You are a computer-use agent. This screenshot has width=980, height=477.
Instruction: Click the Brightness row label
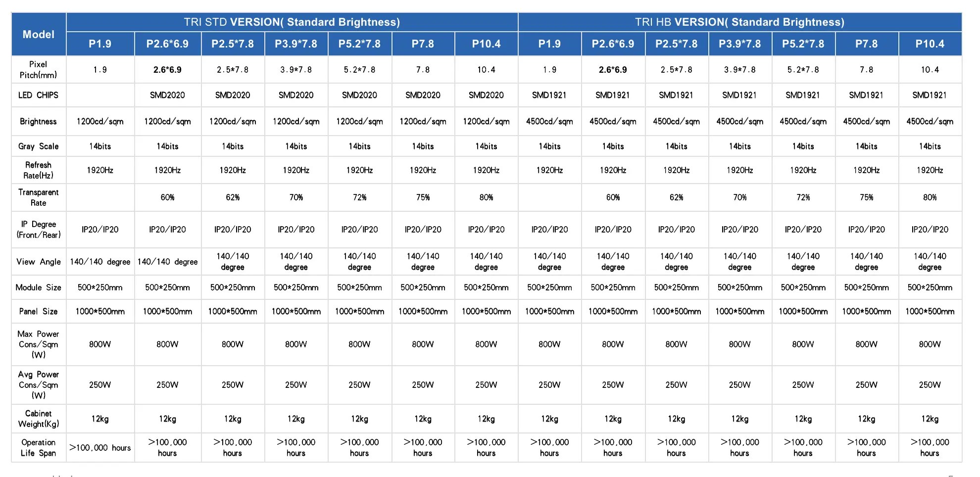pos(39,121)
